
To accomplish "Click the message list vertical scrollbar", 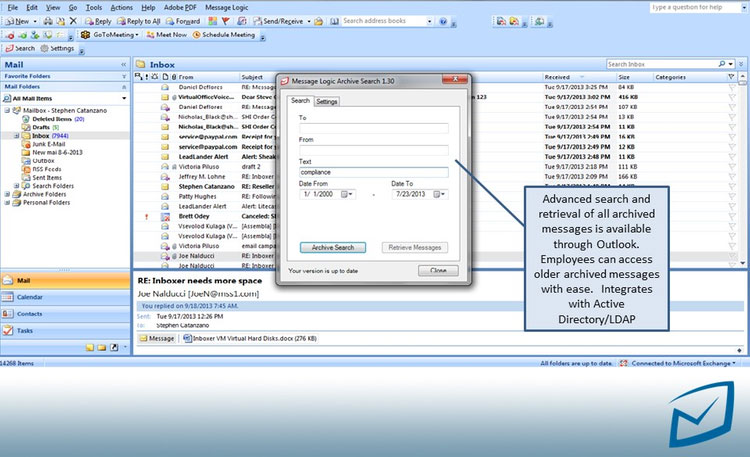I will (742, 170).
